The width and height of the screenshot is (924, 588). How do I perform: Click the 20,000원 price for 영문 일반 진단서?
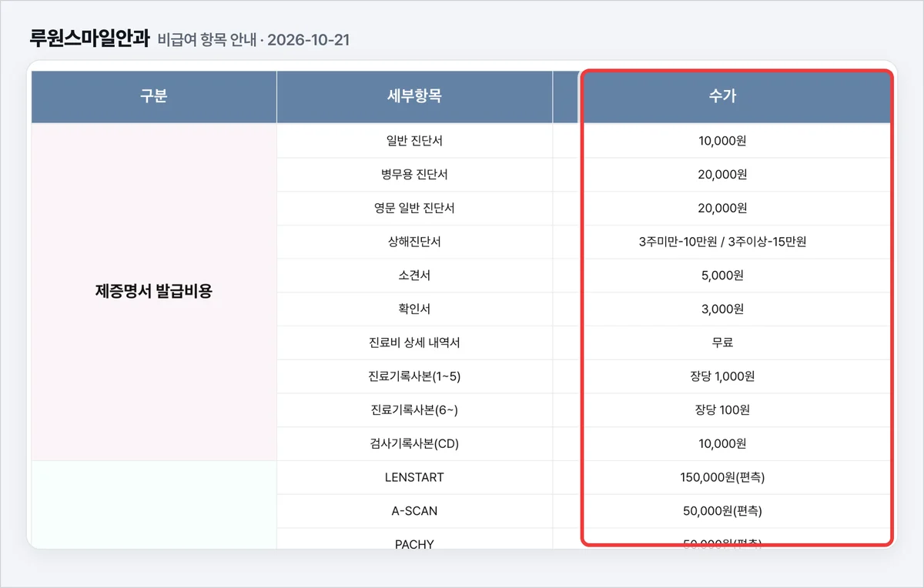point(722,209)
